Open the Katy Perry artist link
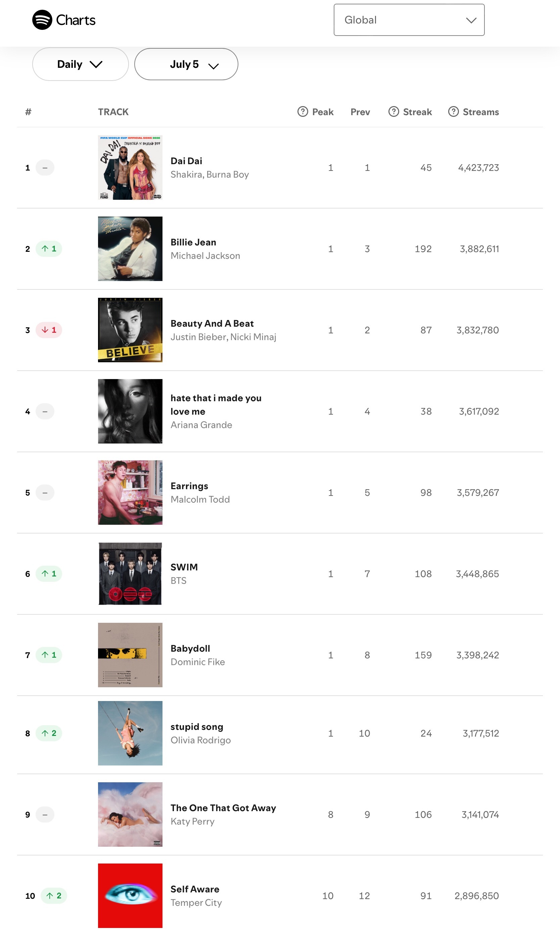 pos(192,821)
